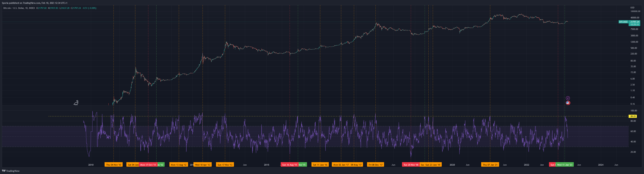
Task: Click the TradingView logo at bottom left
Action: pyautogui.click(x=11, y=171)
